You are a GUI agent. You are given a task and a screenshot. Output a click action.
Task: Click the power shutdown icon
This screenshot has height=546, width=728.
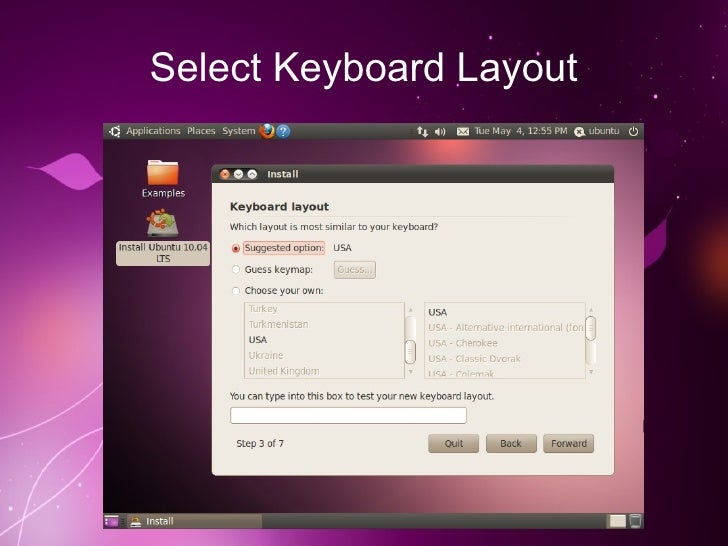pyautogui.click(x=633, y=131)
